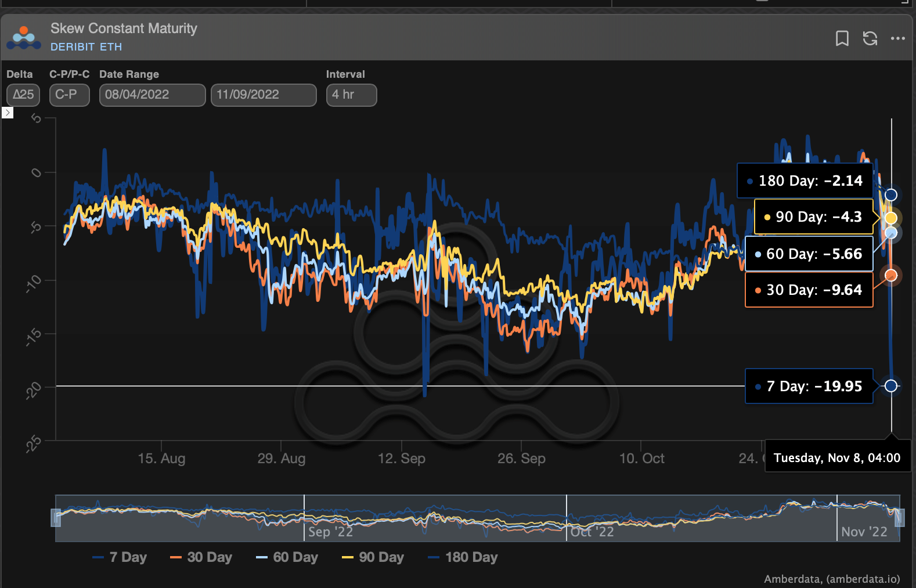This screenshot has height=588, width=916.
Task: Click the 30 Day: -9.64 tooltip label
Action: pos(809,290)
